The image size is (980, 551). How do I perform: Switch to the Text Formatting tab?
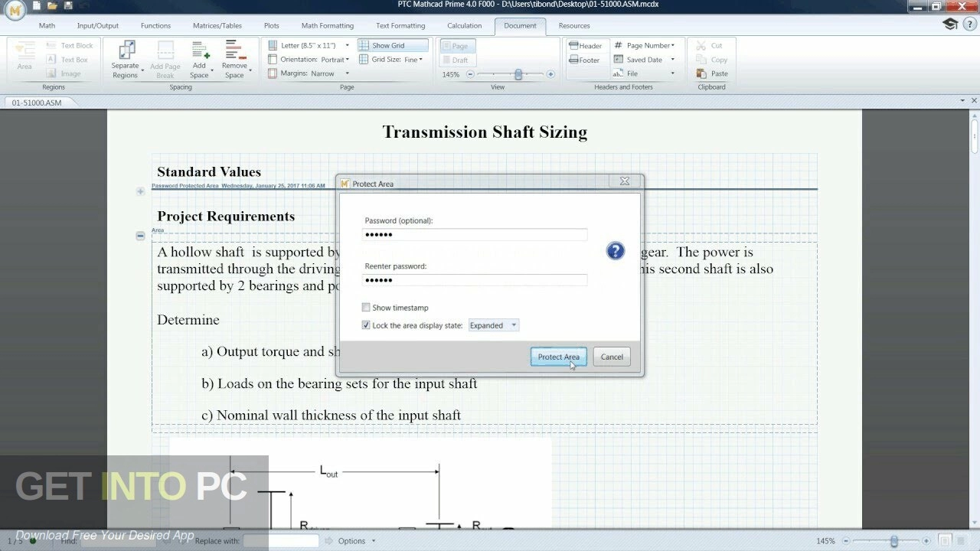coord(400,25)
